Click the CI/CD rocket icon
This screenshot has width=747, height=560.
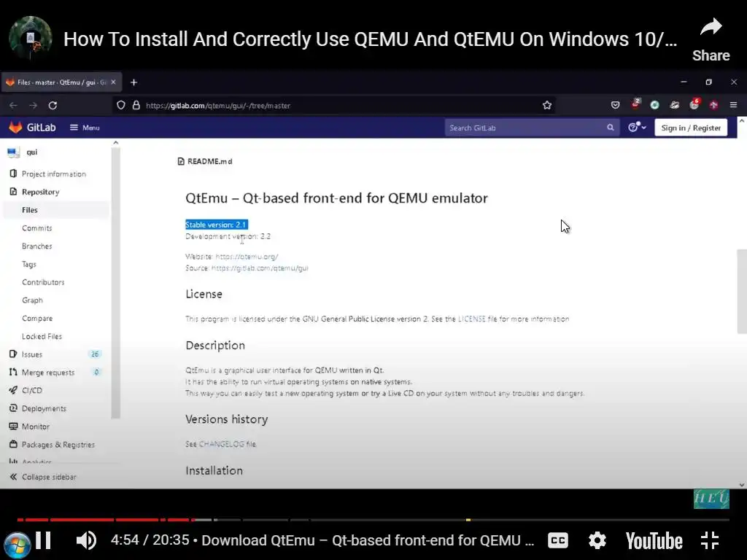point(13,390)
